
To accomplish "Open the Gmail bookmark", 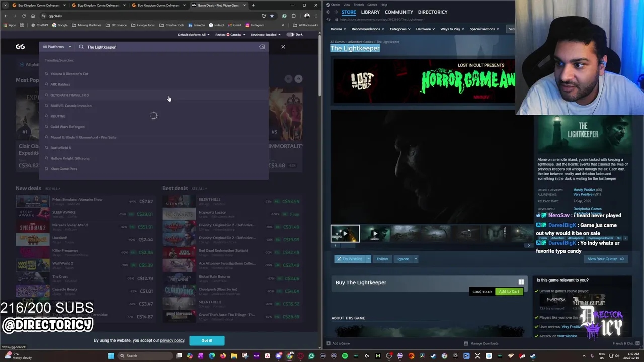I will tap(234, 25).
